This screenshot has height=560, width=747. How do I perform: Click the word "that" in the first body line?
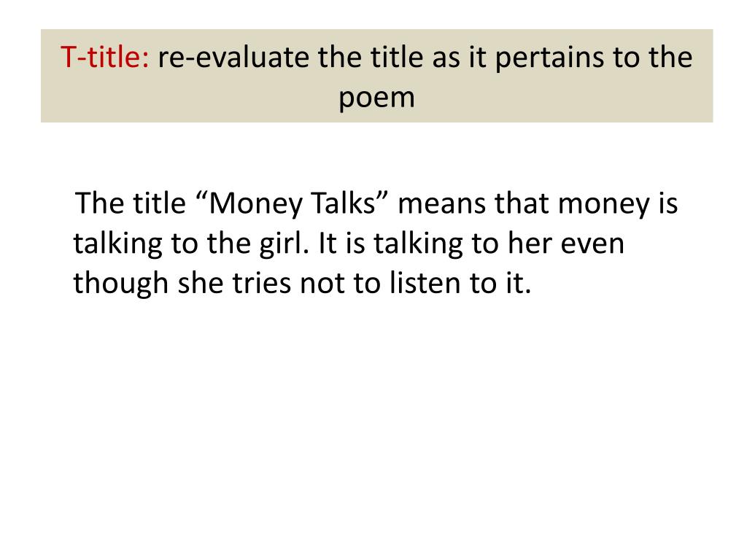(522, 203)
